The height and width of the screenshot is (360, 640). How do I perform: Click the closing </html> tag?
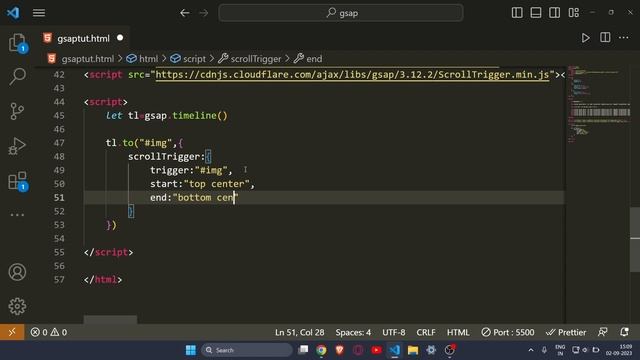pyautogui.click(x=103, y=280)
